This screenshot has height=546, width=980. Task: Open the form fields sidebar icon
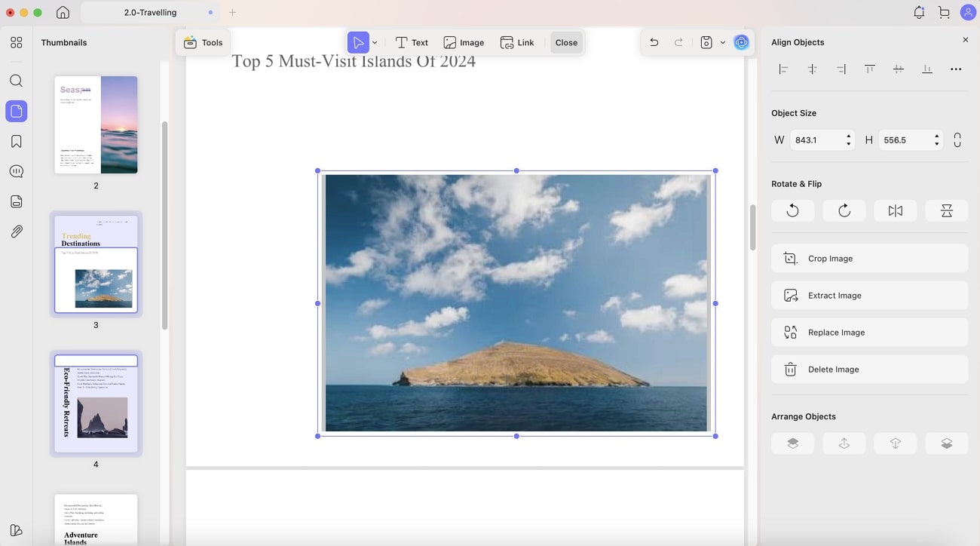(x=16, y=201)
